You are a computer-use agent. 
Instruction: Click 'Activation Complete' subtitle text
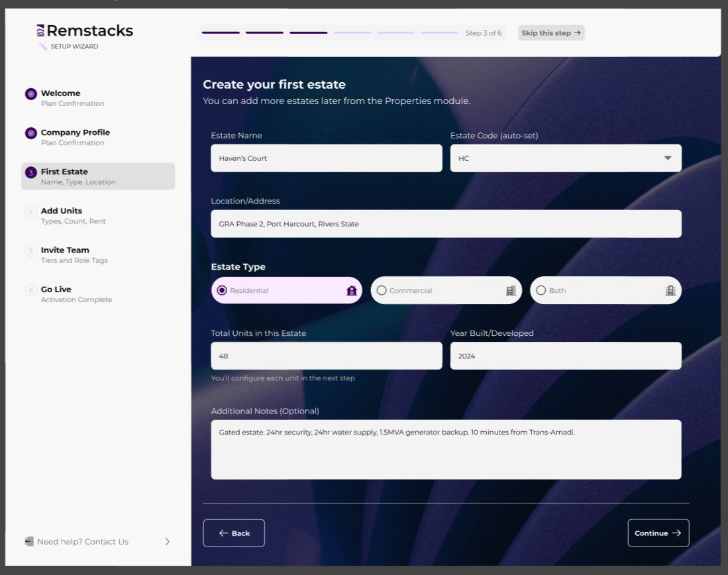tap(76, 300)
